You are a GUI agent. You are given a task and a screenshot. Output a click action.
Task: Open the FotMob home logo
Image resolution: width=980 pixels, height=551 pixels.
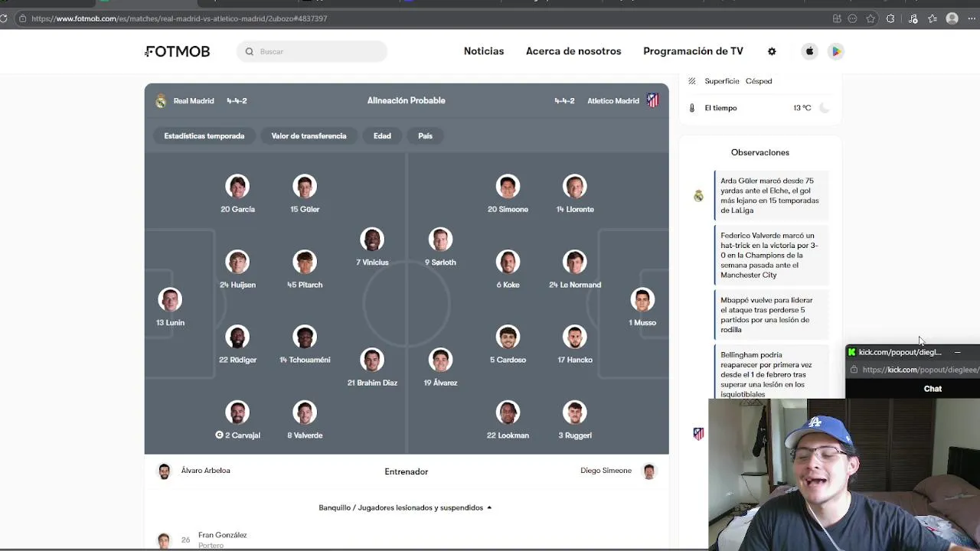[x=177, y=51]
